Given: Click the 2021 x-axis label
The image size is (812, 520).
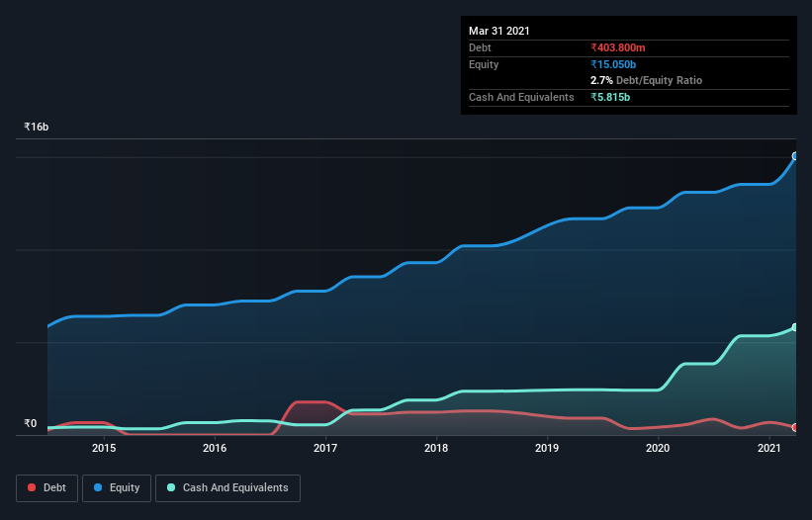Looking at the screenshot, I should tap(769, 448).
